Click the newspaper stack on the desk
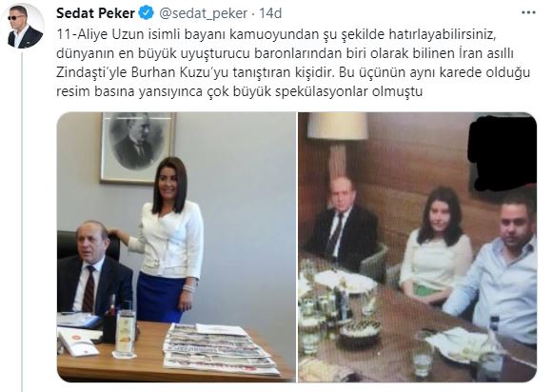 click(x=221, y=348)
